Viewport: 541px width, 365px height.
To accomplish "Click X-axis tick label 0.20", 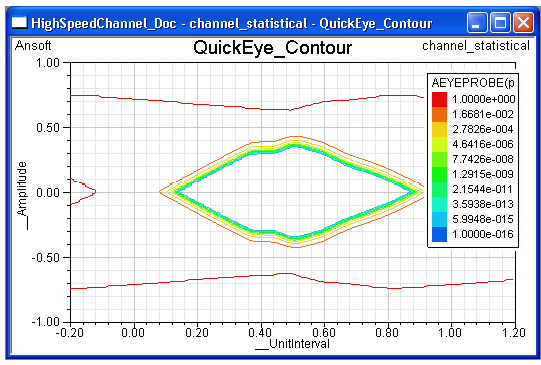I will 197,333.
